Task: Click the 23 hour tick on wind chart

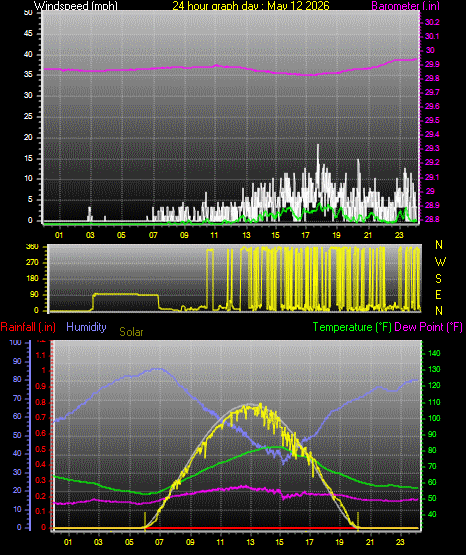Action: coord(399,235)
